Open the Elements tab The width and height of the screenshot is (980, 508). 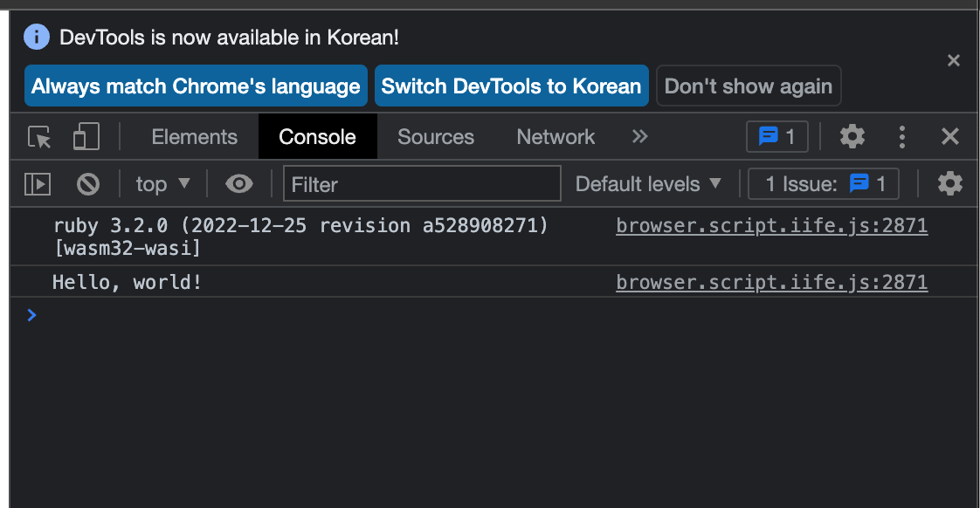click(195, 137)
